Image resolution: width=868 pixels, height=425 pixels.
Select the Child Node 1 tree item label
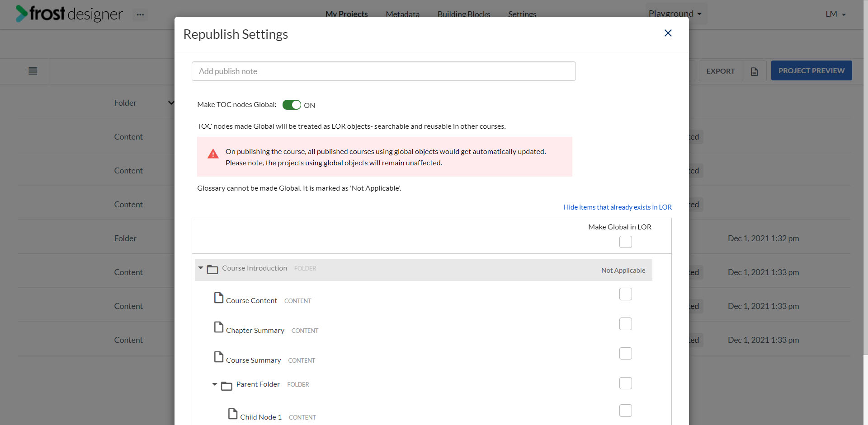click(261, 417)
